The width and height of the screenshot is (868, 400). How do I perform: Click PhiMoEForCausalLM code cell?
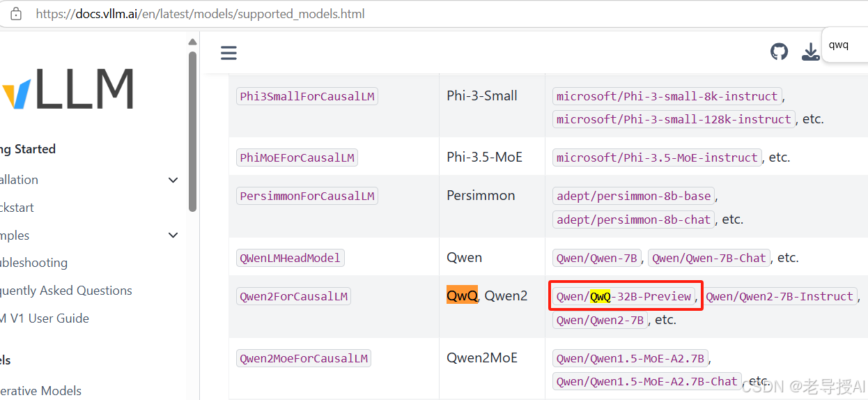(x=297, y=157)
